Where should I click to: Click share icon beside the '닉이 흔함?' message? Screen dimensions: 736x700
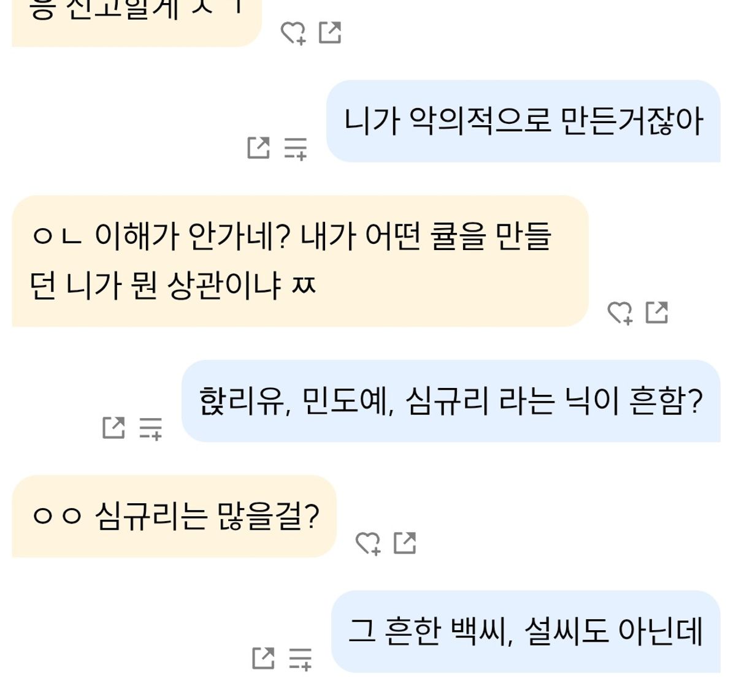pos(113,428)
